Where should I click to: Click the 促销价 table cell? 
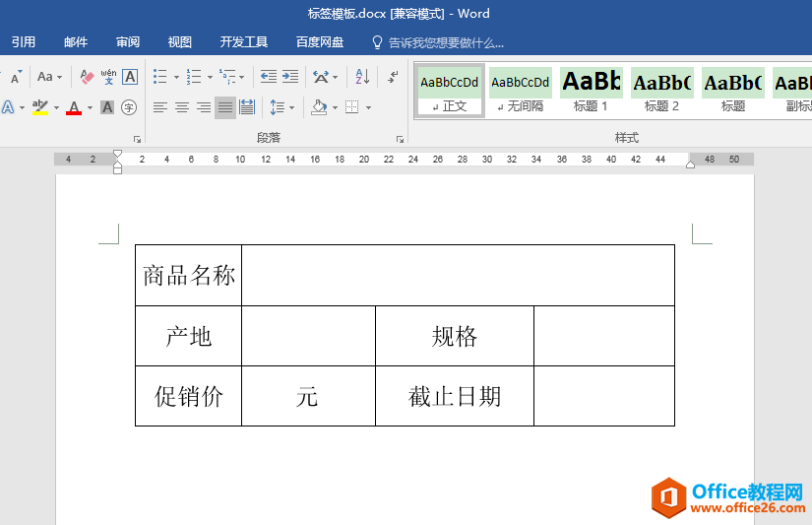pos(189,397)
